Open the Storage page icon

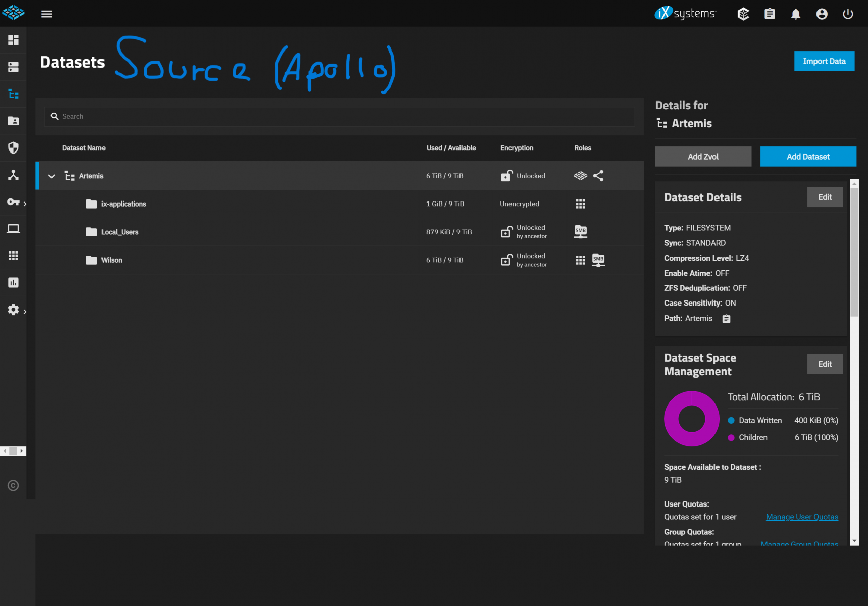[x=13, y=67]
